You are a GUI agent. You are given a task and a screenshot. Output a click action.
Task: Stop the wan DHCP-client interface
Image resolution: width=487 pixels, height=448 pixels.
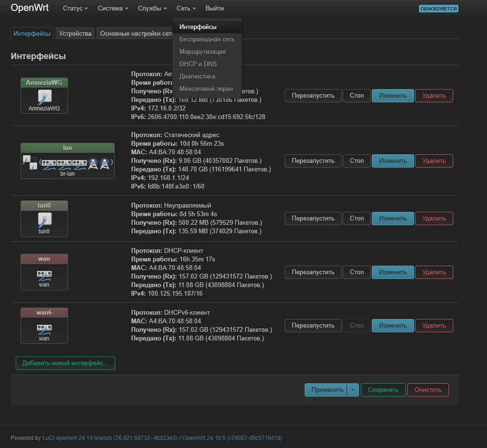[357, 272]
